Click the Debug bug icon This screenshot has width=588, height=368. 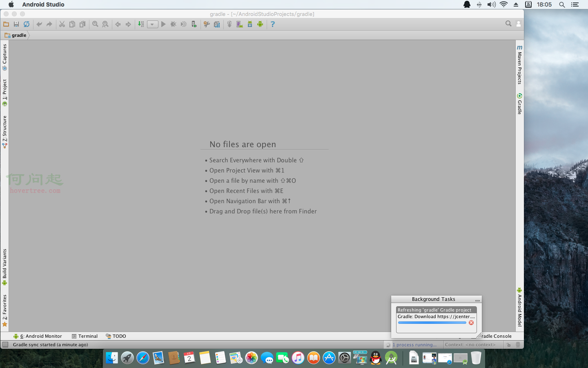(174, 24)
